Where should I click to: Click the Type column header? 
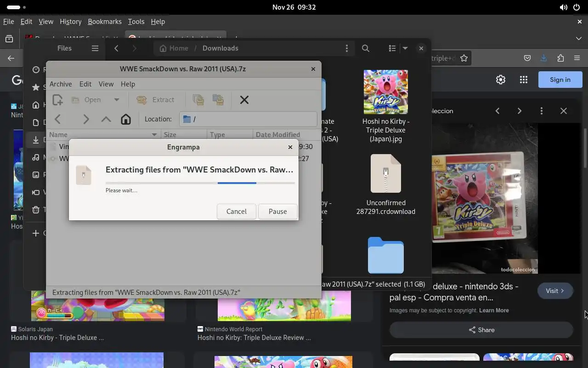pos(230,135)
